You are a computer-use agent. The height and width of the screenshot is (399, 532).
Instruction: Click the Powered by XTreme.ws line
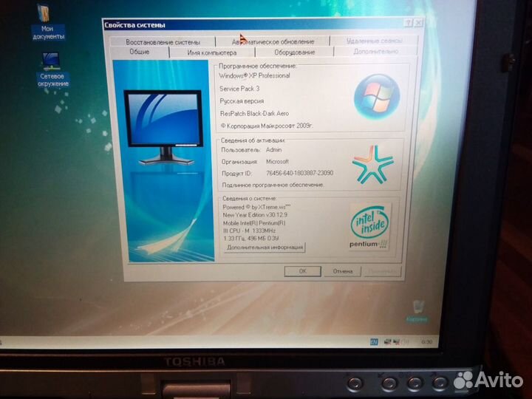(256, 207)
